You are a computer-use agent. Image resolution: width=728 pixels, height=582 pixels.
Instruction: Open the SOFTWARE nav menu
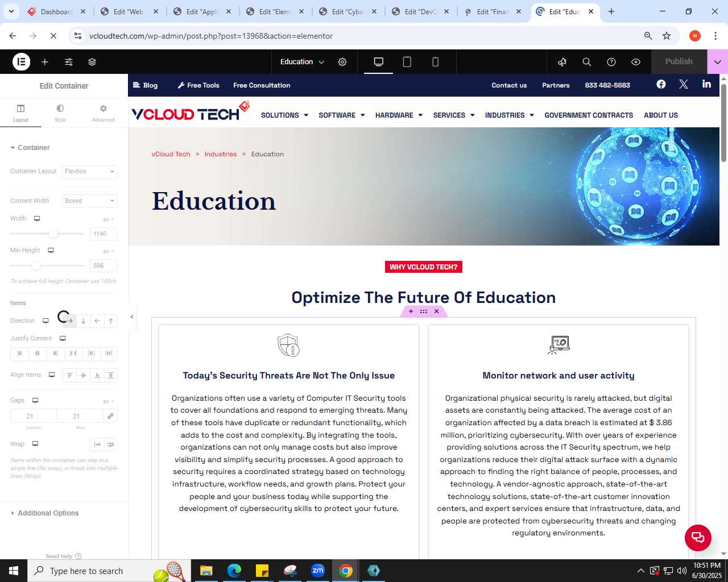coord(342,115)
